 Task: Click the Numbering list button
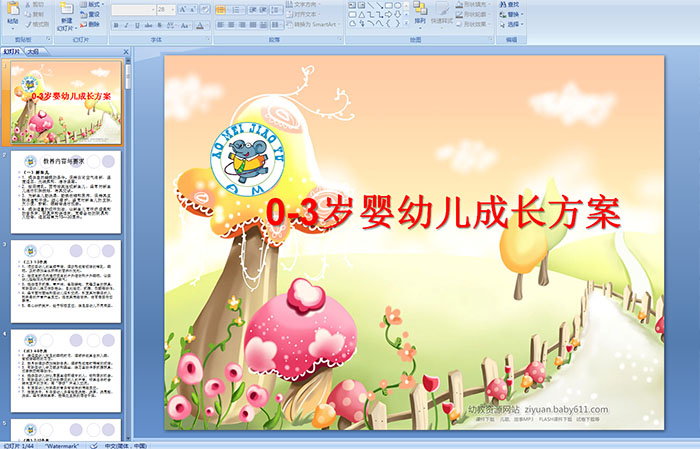point(238,10)
